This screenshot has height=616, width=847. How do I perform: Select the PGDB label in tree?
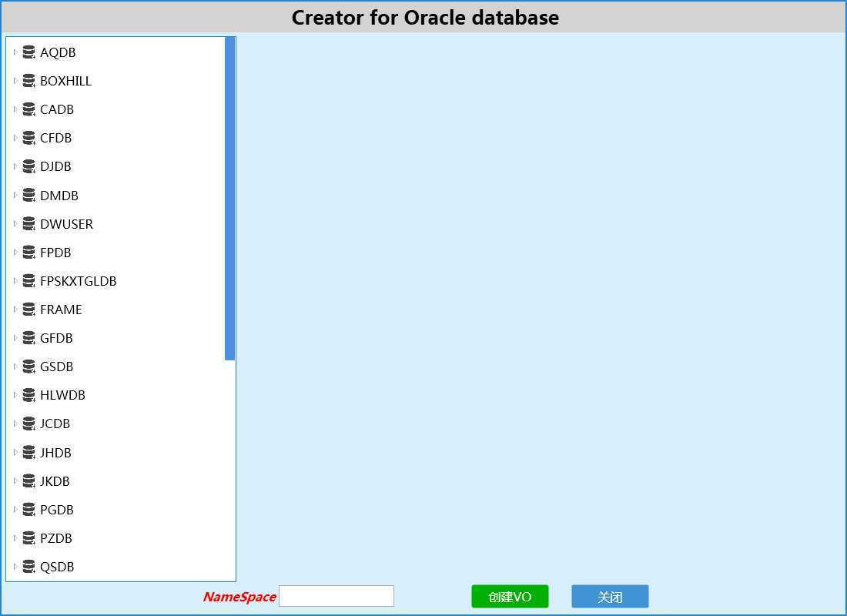click(57, 510)
